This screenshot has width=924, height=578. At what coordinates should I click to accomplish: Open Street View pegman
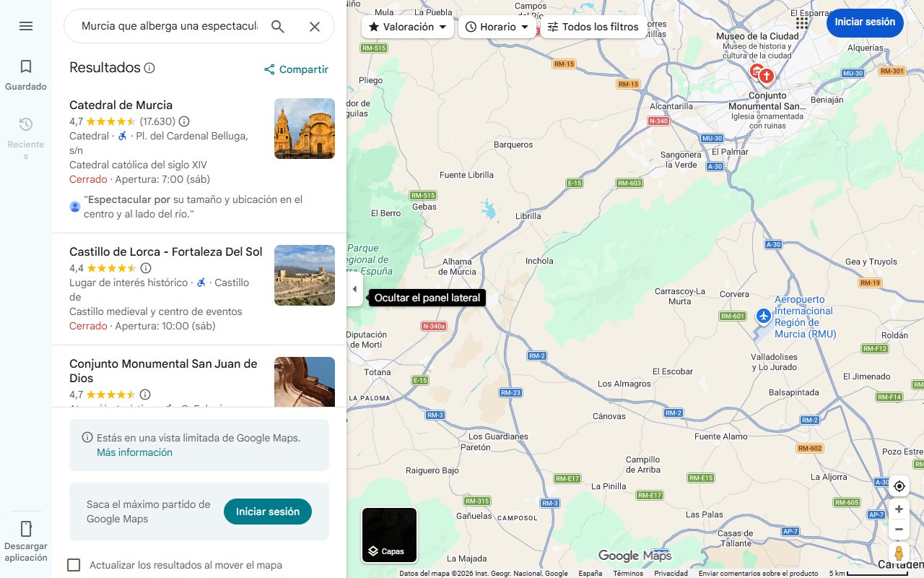(x=899, y=554)
